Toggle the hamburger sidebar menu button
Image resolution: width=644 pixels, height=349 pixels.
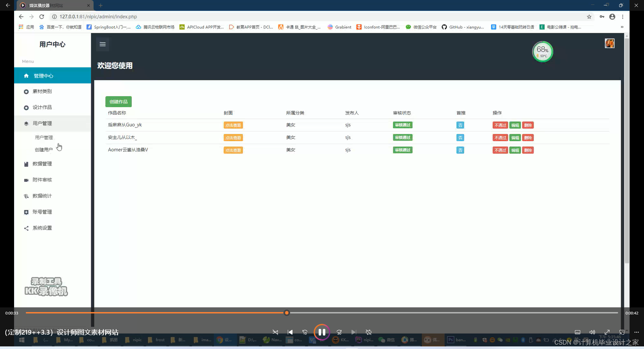(103, 44)
